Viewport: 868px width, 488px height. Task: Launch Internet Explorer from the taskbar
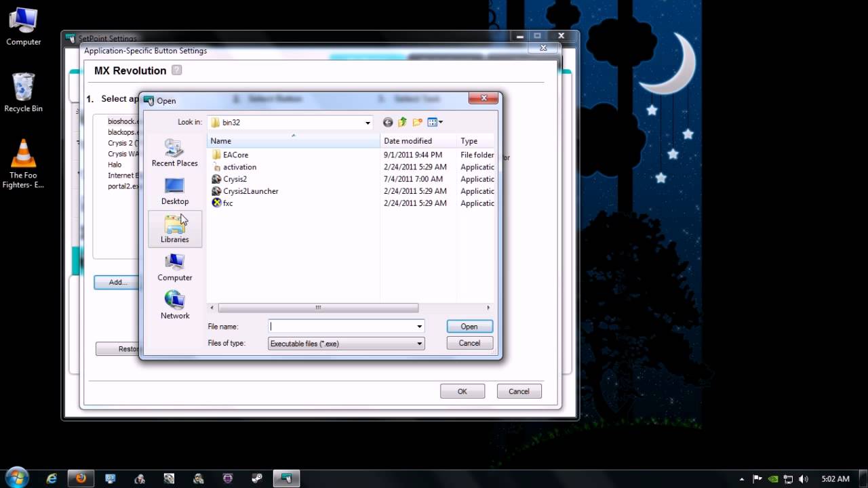tap(52, 479)
